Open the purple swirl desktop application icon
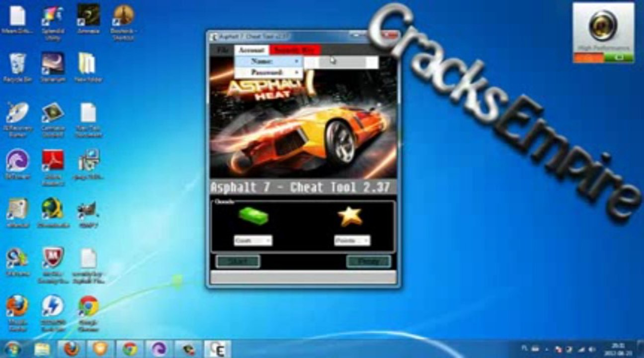Image resolution: width=644 pixels, height=358 pixels. tap(17, 165)
